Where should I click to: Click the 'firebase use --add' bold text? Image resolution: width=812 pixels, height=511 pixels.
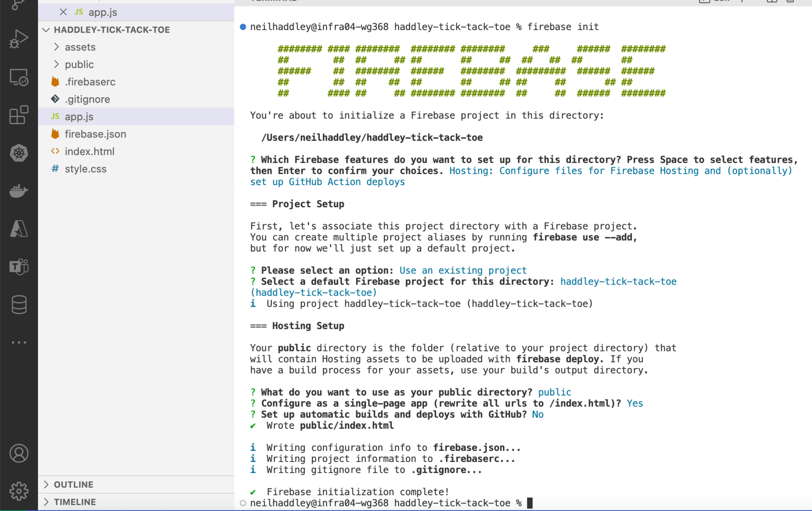[x=585, y=237]
